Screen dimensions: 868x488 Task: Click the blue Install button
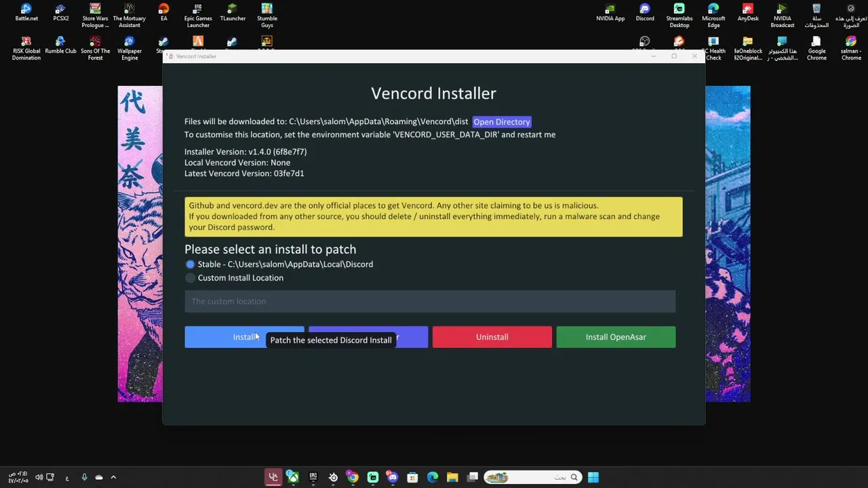(244, 337)
